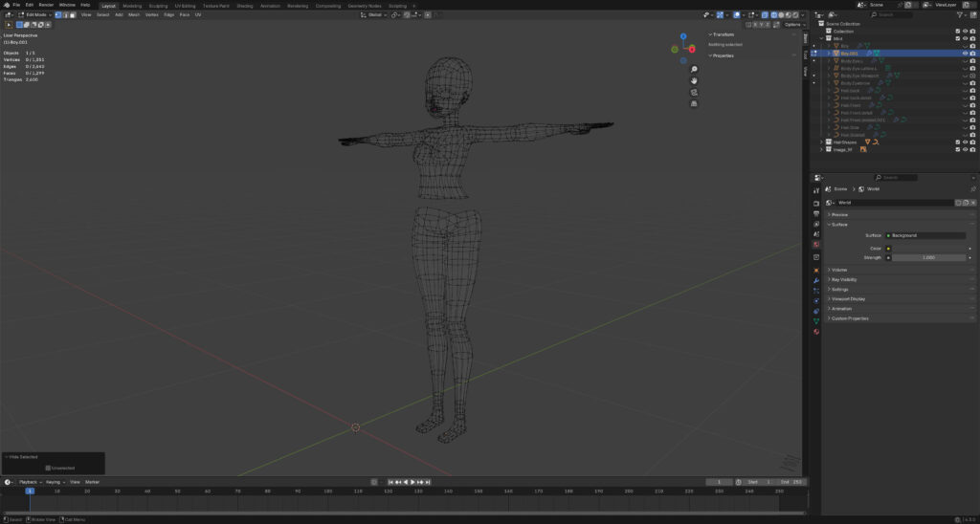This screenshot has width=980, height=524.
Task: Switch perspective/orthographic grid gizmo
Action: (694, 103)
